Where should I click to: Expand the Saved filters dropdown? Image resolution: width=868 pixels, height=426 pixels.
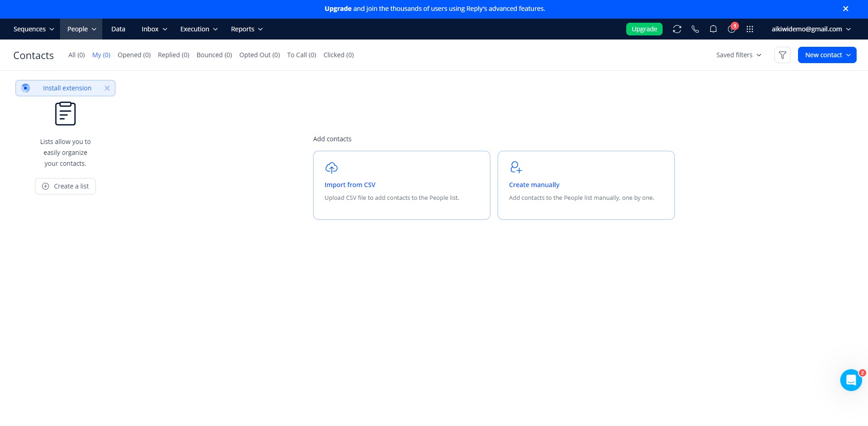[x=738, y=55]
